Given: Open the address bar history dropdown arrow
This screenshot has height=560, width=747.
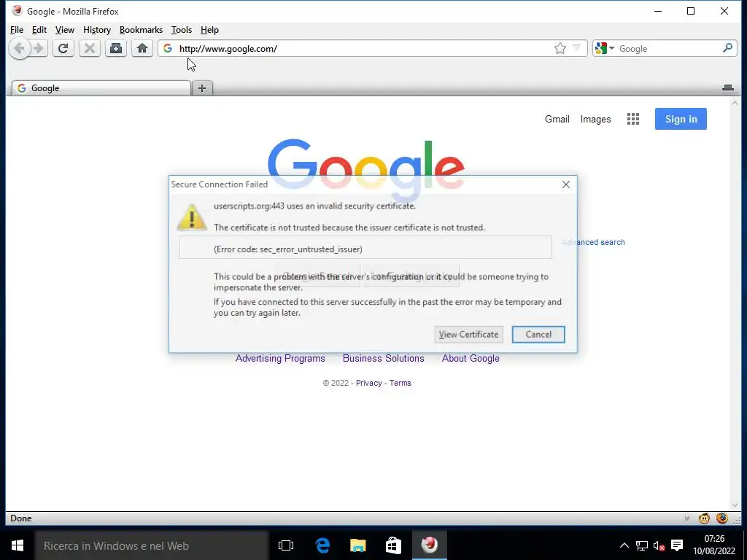Looking at the screenshot, I should coord(576,47).
